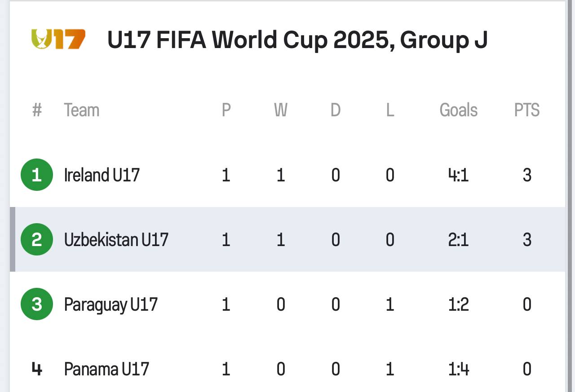
Task: Open the Ireland U17 team link
Action: point(102,175)
